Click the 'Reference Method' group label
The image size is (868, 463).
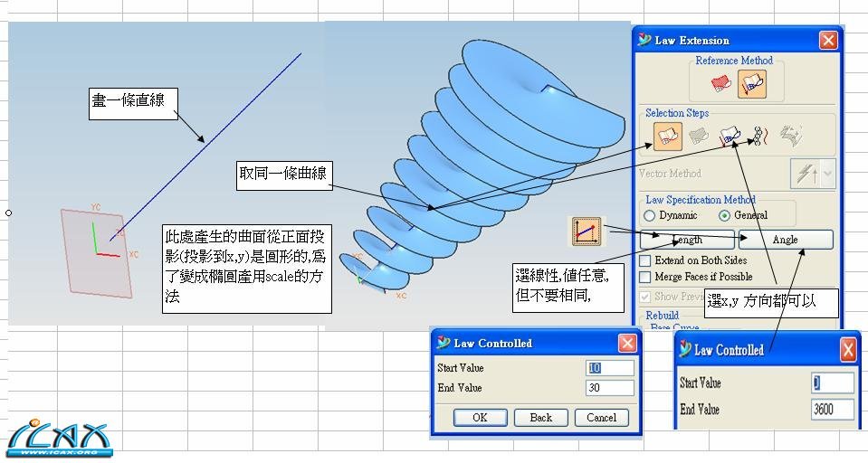pyautogui.click(x=734, y=61)
